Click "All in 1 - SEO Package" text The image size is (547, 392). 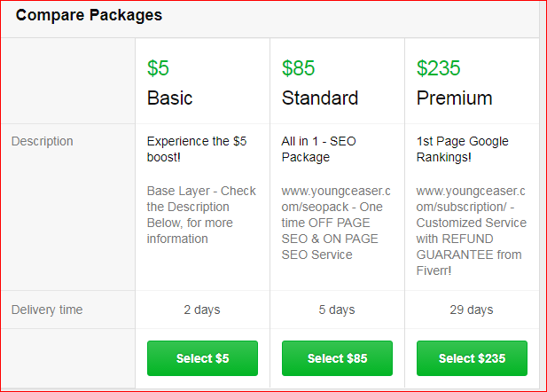tap(319, 149)
